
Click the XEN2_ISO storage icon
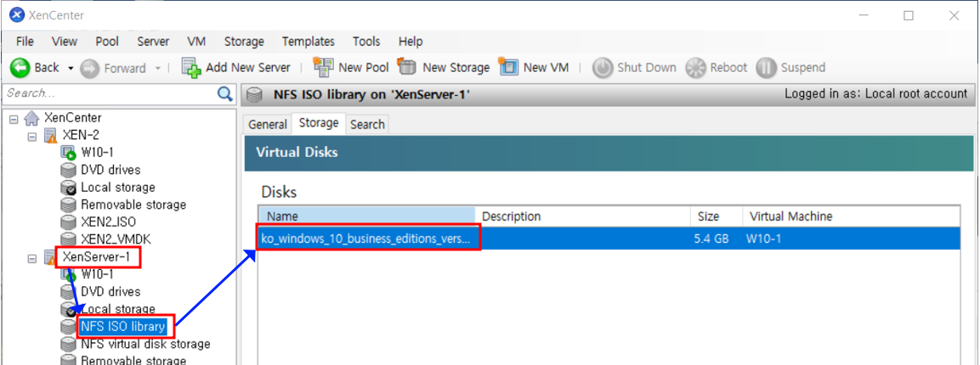click(68, 222)
